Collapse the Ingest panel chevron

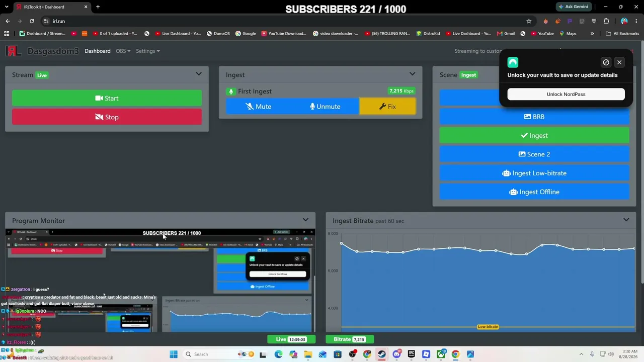pos(413,74)
